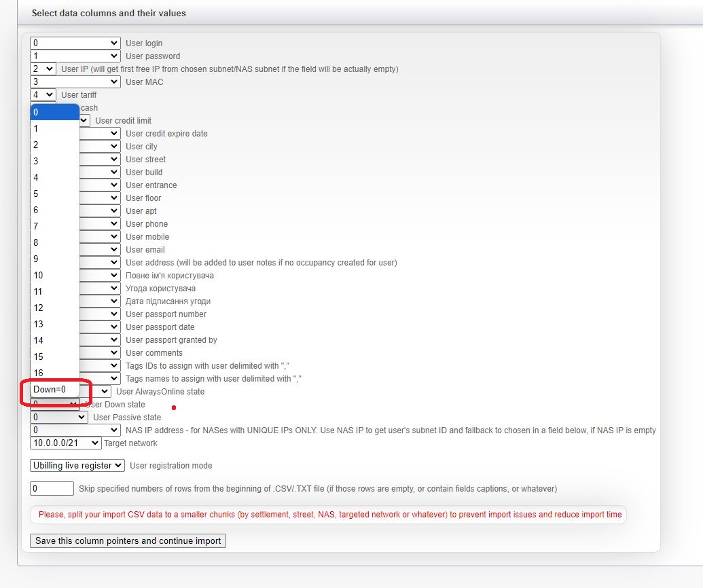Open the User password column dropdown
Viewport: 703px width, 588px height.
tap(75, 56)
